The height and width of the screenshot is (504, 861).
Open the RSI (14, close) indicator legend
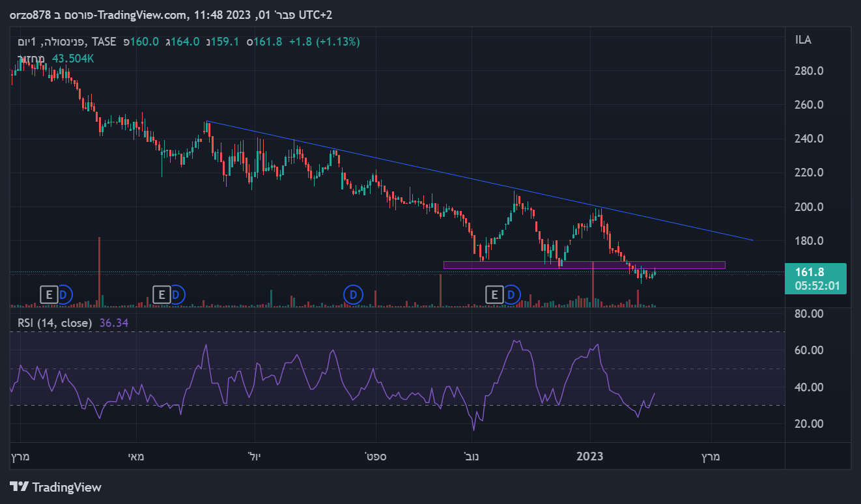coord(54,322)
